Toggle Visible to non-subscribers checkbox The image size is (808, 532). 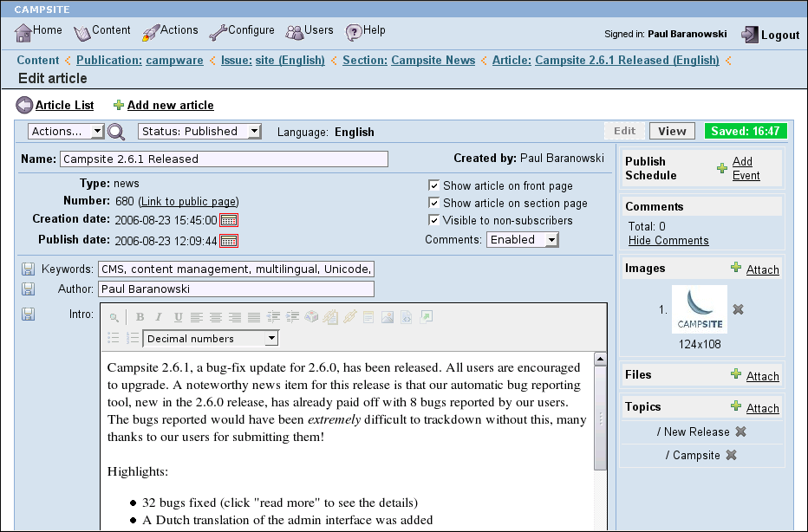433,220
